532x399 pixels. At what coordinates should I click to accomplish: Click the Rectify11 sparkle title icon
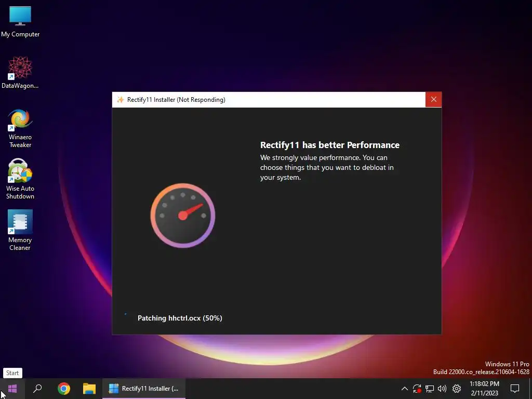coord(120,99)
